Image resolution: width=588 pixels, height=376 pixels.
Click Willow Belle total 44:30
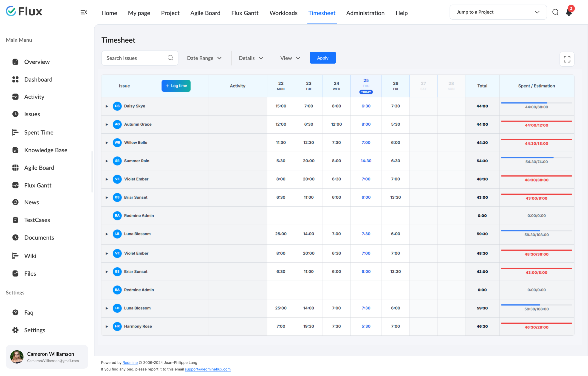tap(482, 143)
